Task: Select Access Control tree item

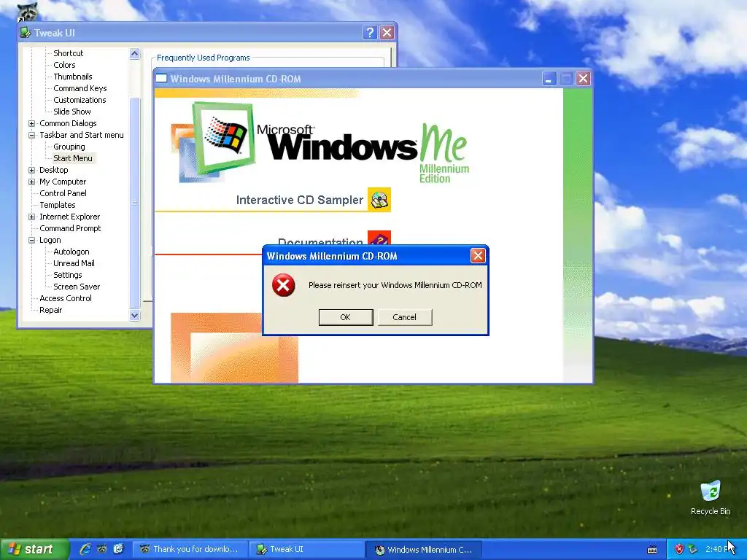Action: (x=65, y=298)
